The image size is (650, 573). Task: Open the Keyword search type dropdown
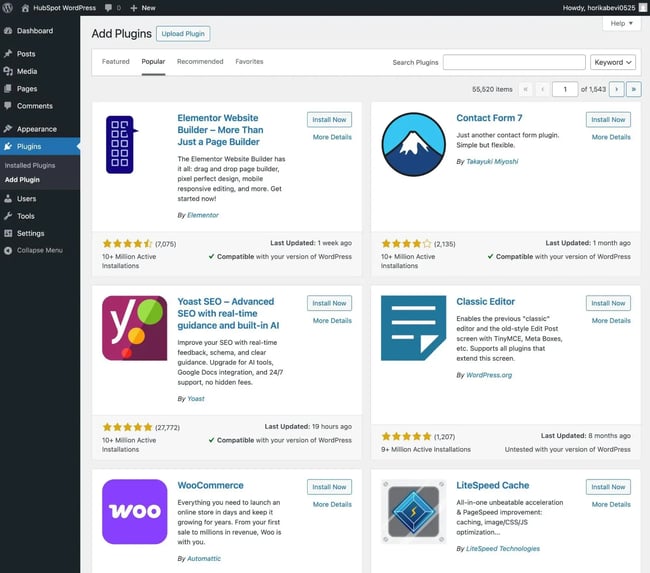pyautogui.click(x=612, y=62)
